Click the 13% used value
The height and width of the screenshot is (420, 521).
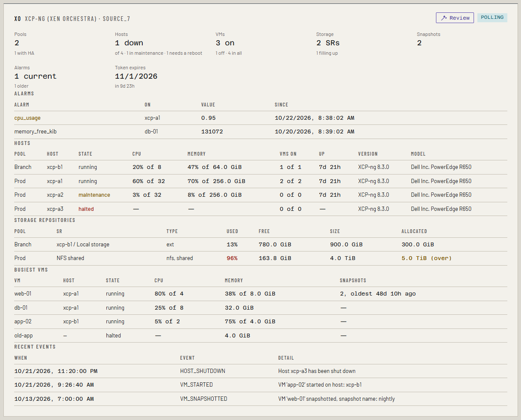(232, 245)
